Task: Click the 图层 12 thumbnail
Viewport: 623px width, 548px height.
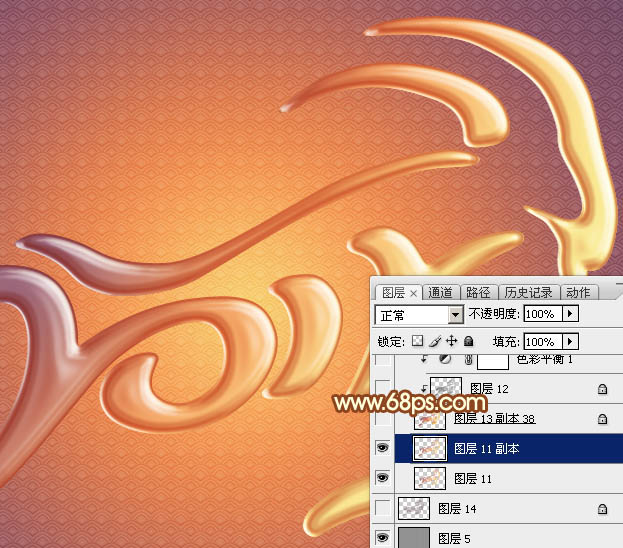Action: [446, 386]
